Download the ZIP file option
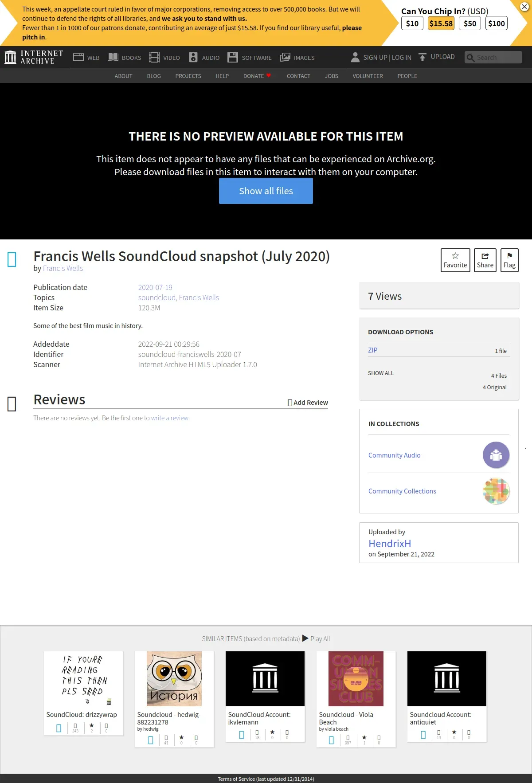The height and width of the screenshot is (783, 532). point(373,350)
